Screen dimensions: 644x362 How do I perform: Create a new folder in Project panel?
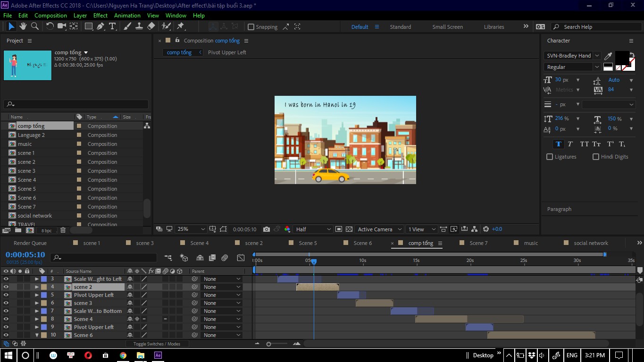coord(18,230)
